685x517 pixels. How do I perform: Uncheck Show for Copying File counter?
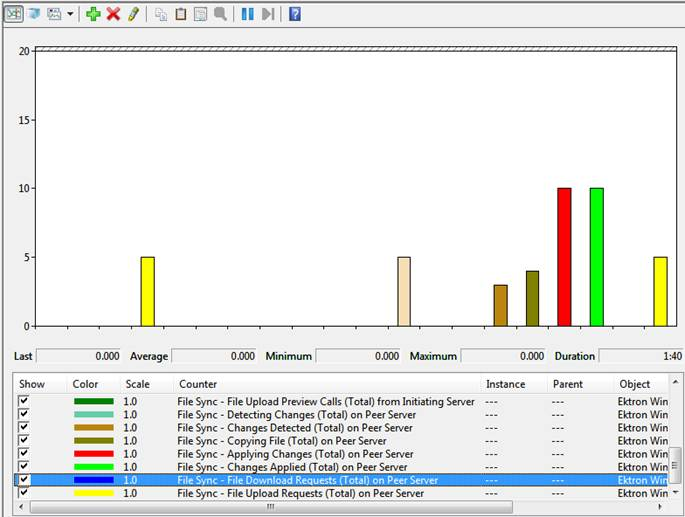pyautogui.click(x=23, y=440)
